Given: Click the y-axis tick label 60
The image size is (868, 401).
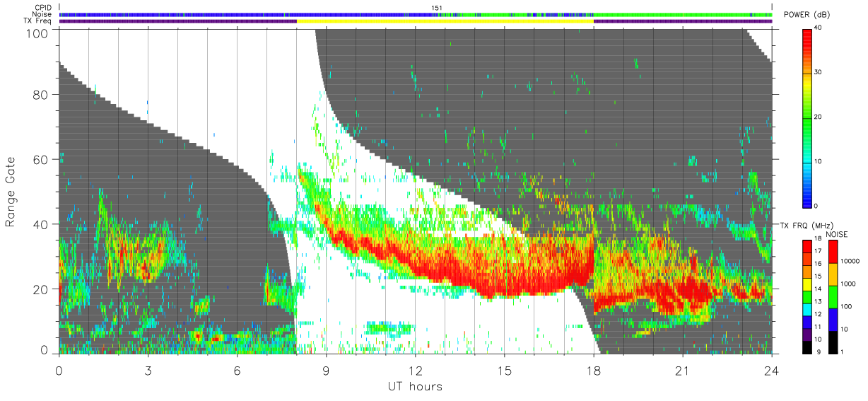Looking at the screenshot, I should [x=42, y=159].
